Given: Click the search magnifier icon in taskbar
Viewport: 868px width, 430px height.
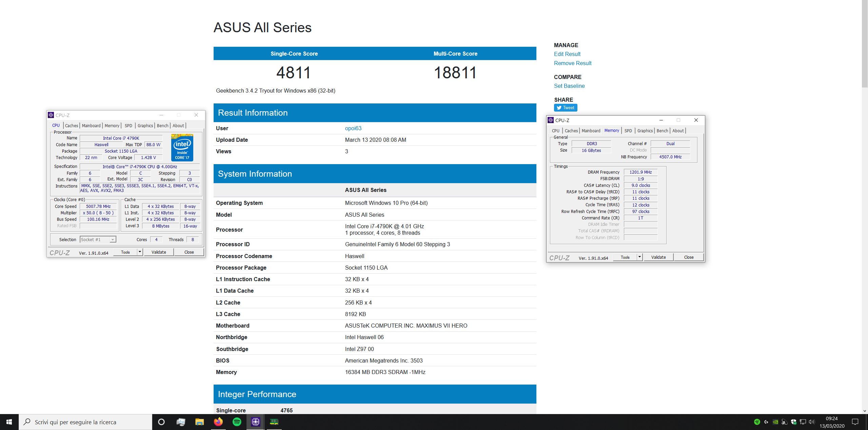Looking at the screenshot, I should 27,422.
